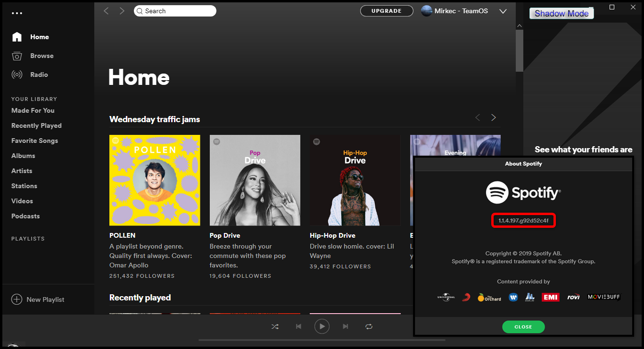This screenshot has width=644, height=349.
Task: Open the Hip-Hop Drive playlist cover
Action: (x=355, y=180)
